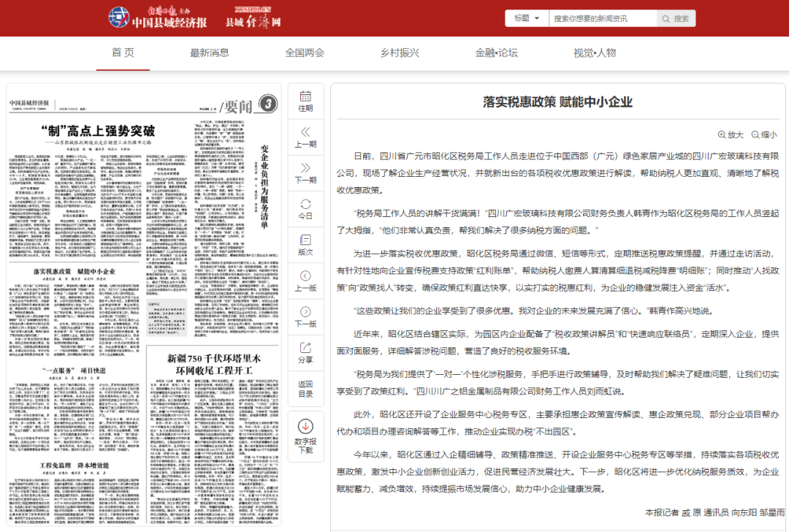Screen dimensions: 789x532
Task: Open newspaper article "一点服务" 项目快进
Action: (75, 371)
